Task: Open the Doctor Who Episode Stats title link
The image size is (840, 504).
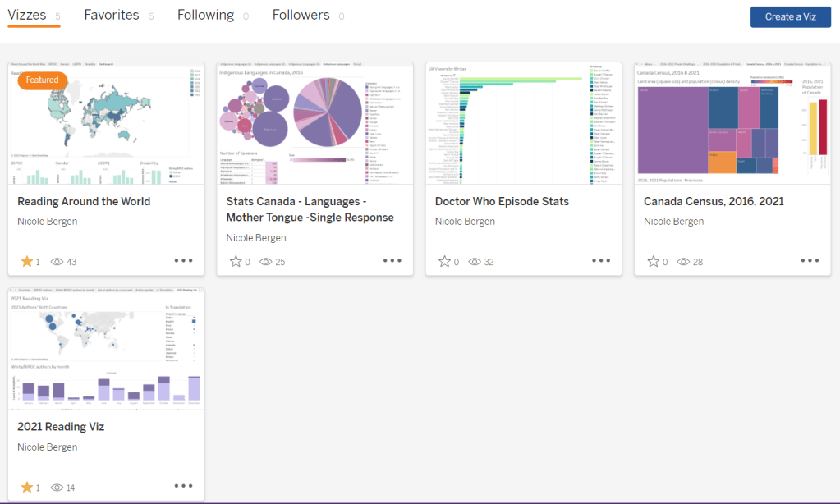Action: pyautogui.click(x=502, y=201)
